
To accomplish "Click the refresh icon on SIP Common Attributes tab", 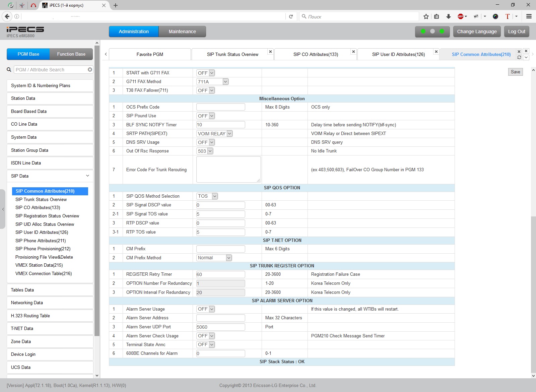I will 519,57.
